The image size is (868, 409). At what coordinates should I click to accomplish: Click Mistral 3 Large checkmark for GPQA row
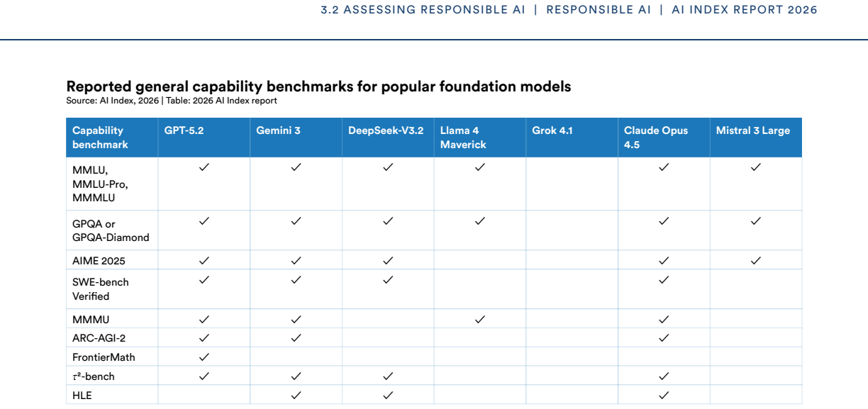[756, 220]
